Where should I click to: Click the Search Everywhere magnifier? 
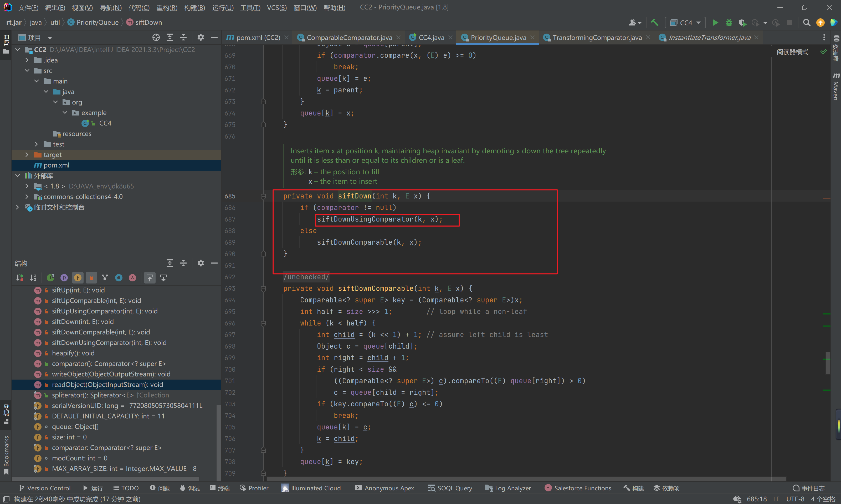(x=806, y=22)
